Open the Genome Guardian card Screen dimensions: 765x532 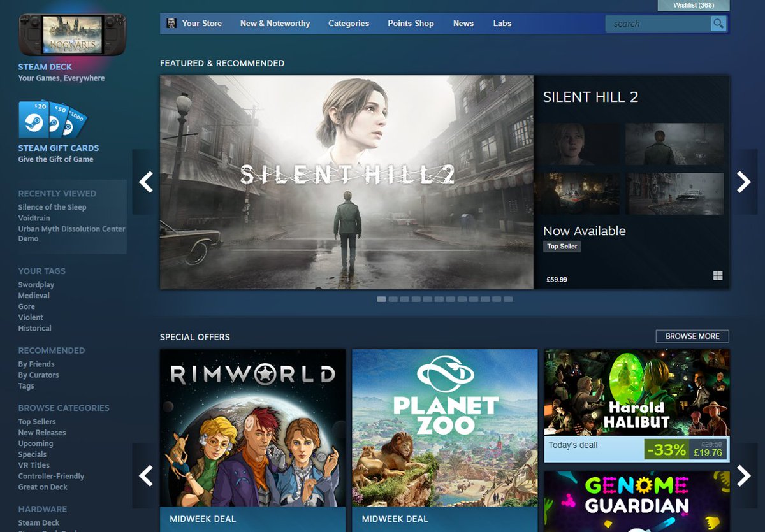pyautogui.click(x=637, y=501)
